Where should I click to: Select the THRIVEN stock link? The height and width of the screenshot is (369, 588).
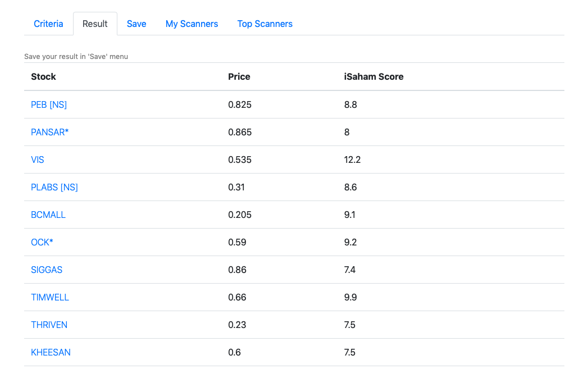[x=49, y=325]
